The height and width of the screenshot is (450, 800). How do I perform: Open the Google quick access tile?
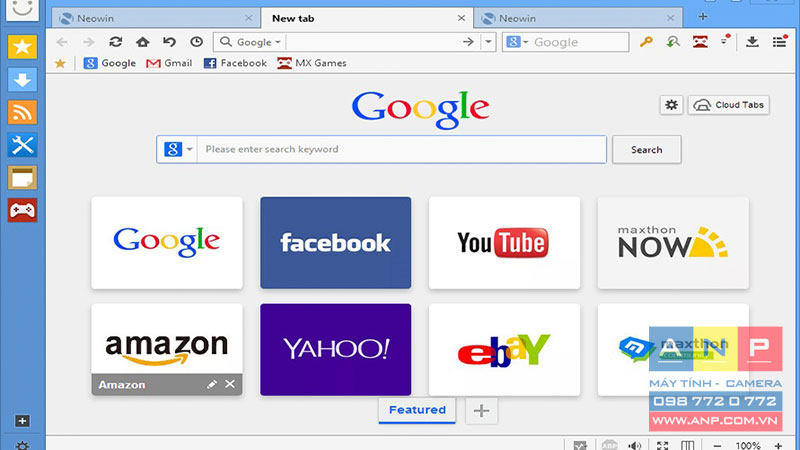[167, 243]
